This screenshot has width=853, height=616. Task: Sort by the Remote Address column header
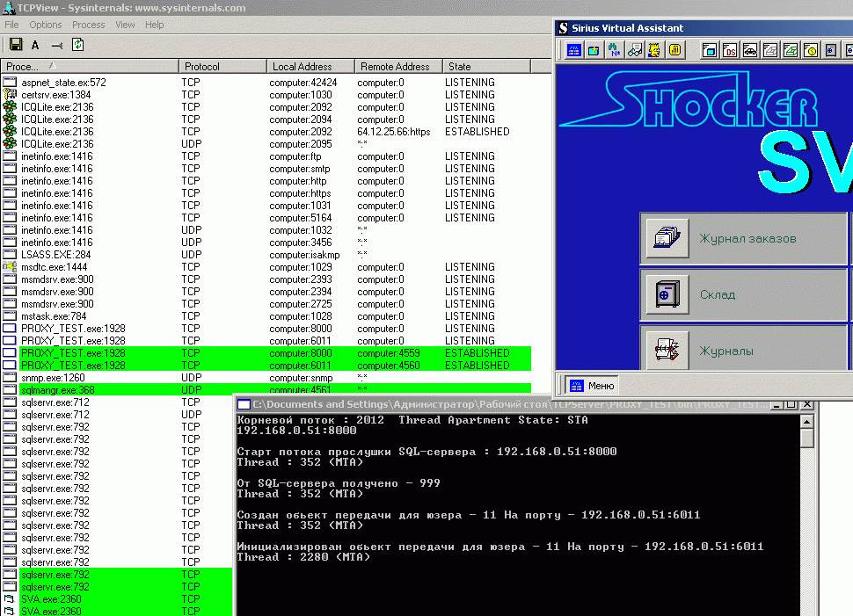point(398,66)
